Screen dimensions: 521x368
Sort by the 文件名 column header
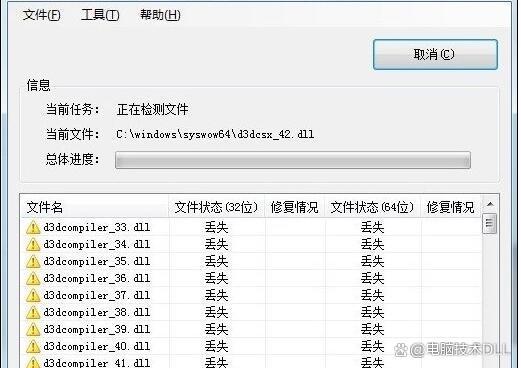(x=95, y=207)
